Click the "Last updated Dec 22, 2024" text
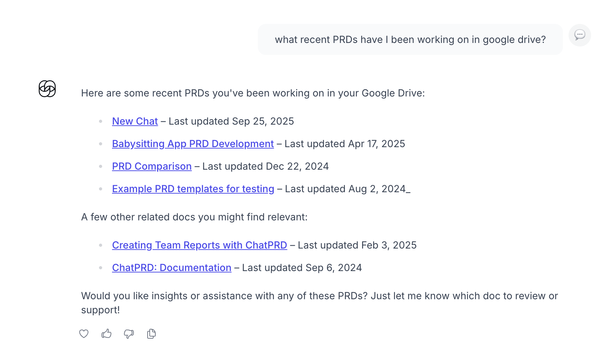Viewport: 608px width, 364px height. tap(266, 166)
